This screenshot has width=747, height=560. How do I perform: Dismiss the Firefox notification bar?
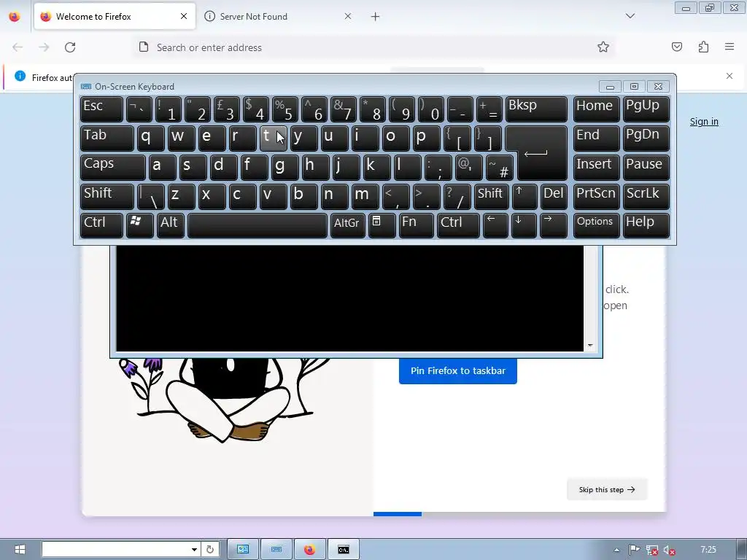(729, 76)
